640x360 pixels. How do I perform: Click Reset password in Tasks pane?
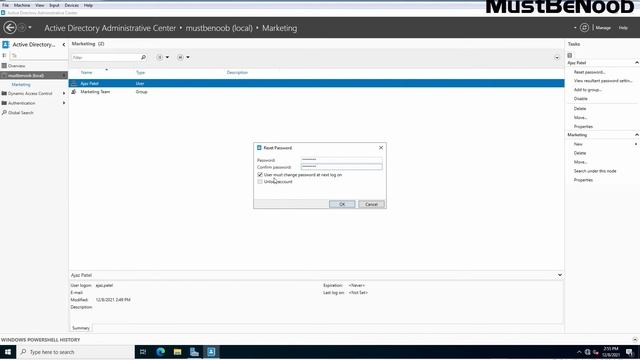(x=589, y=72)
